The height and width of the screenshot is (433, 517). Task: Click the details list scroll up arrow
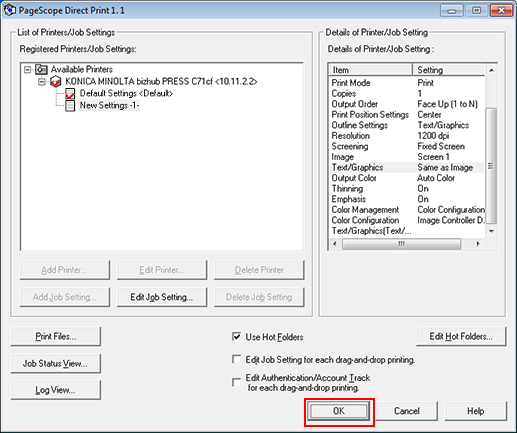[491, 70]
